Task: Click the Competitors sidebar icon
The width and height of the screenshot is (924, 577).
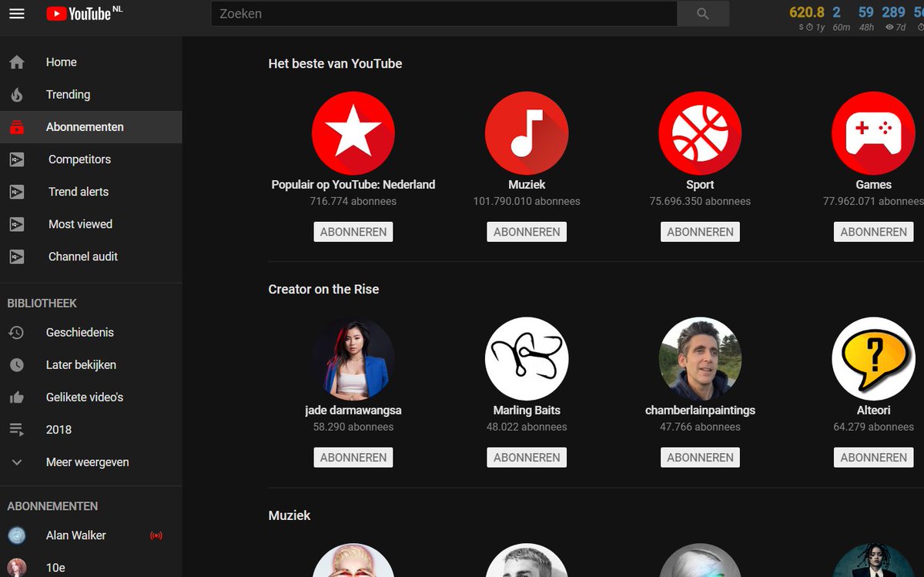Action: (17, 159)
